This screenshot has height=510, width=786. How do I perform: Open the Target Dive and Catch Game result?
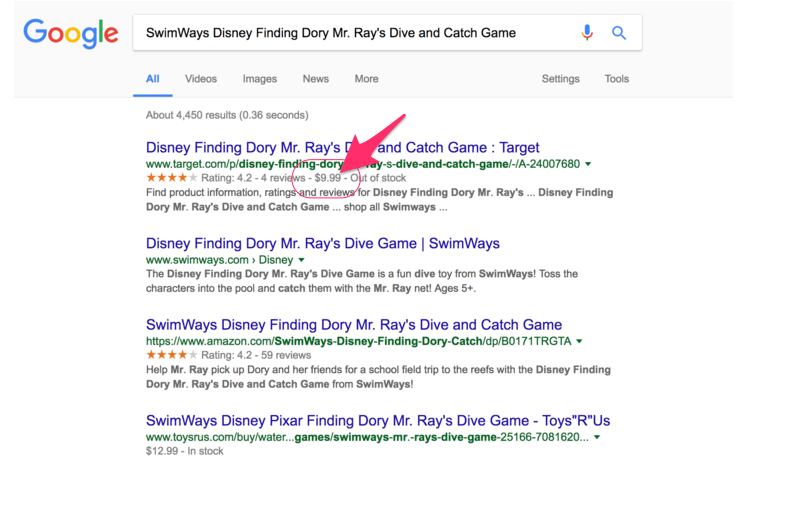342,147
